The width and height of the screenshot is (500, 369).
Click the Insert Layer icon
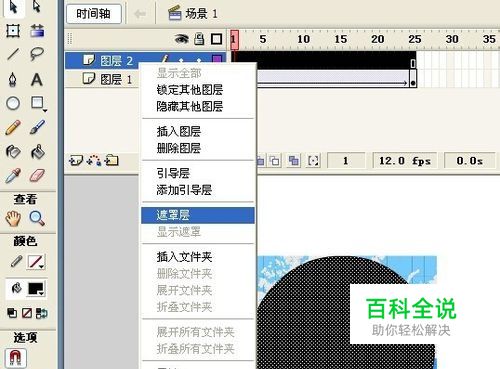pos(76,161)
